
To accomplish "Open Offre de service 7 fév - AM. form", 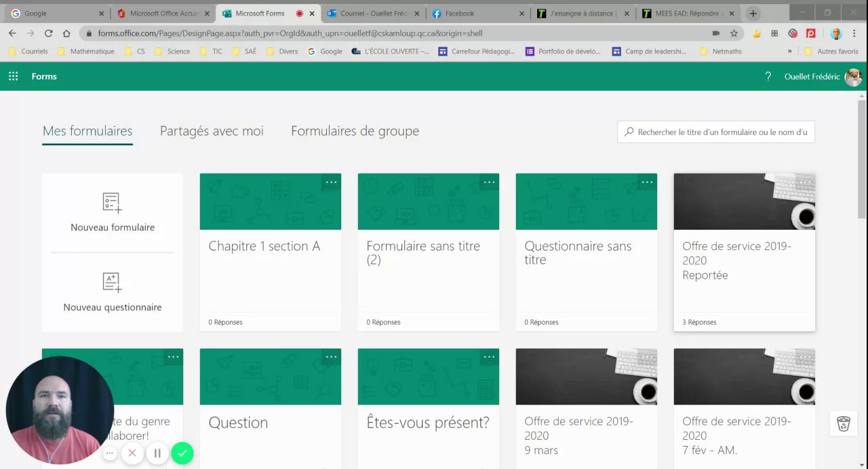I will tap(745, 409).
